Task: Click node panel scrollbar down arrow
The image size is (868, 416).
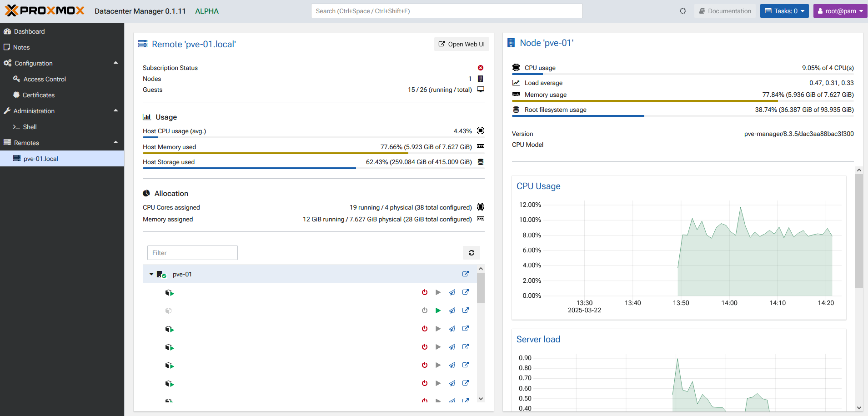Action: (x=859, y=408)
